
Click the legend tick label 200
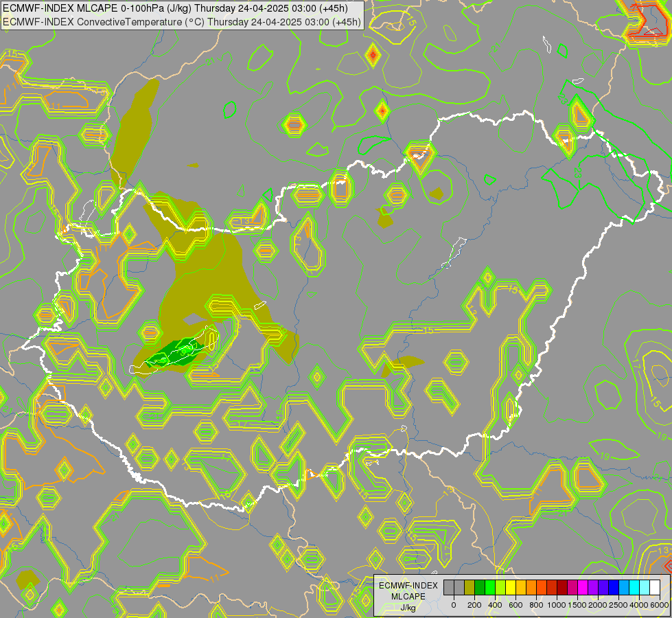coord(474,605)
